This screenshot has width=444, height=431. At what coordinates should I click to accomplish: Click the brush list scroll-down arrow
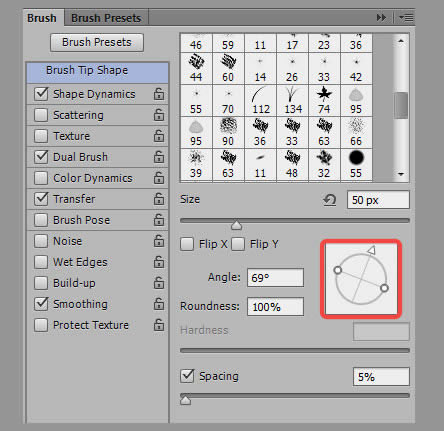[401, 174]
